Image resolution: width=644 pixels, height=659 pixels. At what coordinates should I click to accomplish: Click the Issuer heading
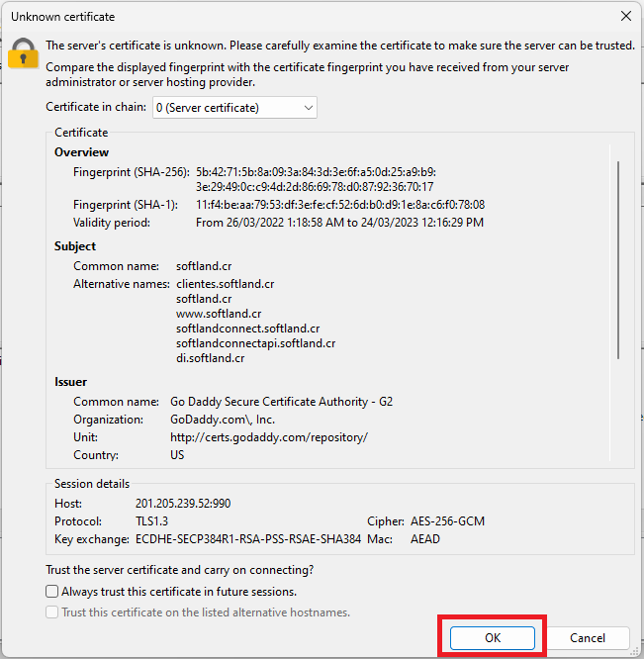point(70,382)
